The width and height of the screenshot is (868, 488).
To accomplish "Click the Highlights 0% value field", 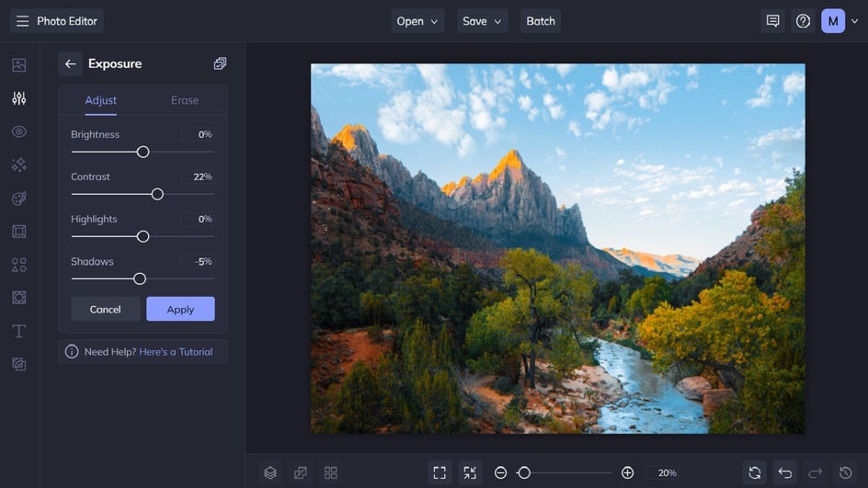I will [199, 219].
